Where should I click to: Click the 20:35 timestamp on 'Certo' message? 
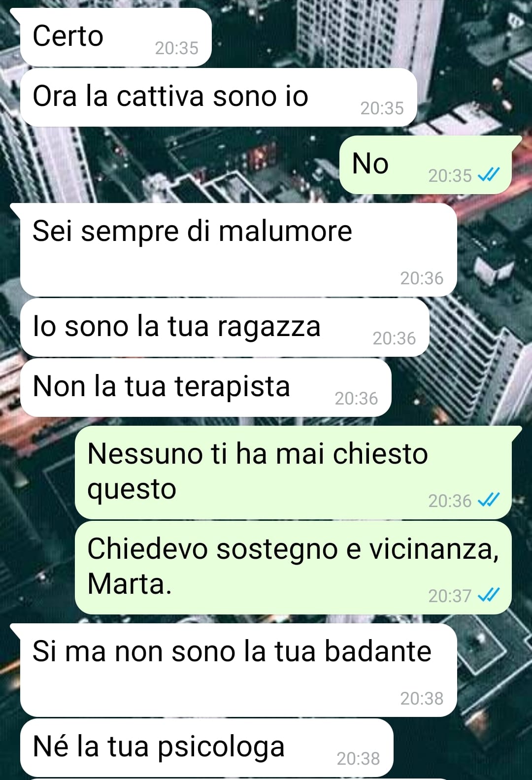pos(176,48)
